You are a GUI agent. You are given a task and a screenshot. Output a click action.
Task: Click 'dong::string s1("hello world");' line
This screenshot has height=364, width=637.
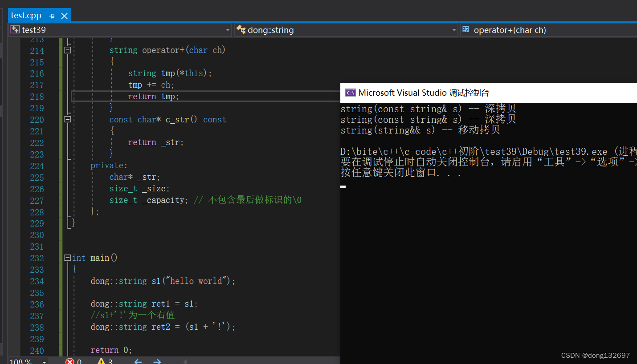(x=163, y=281)
